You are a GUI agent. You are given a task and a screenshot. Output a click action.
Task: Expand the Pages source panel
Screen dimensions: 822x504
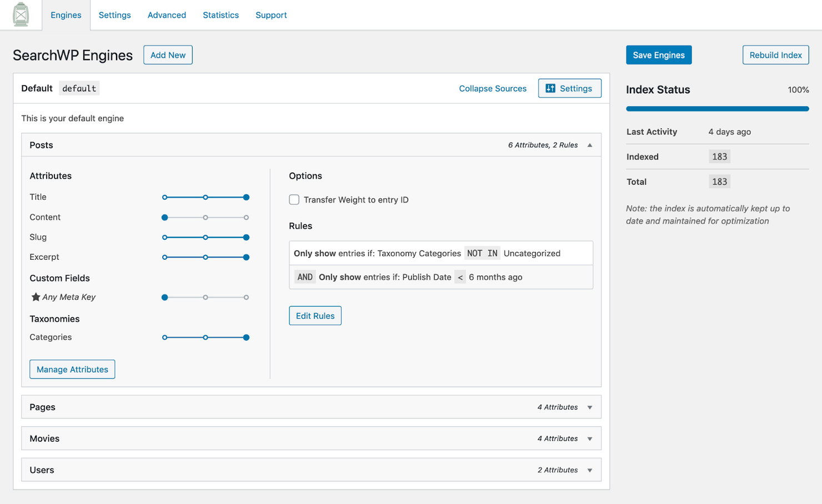coord(590,407)
